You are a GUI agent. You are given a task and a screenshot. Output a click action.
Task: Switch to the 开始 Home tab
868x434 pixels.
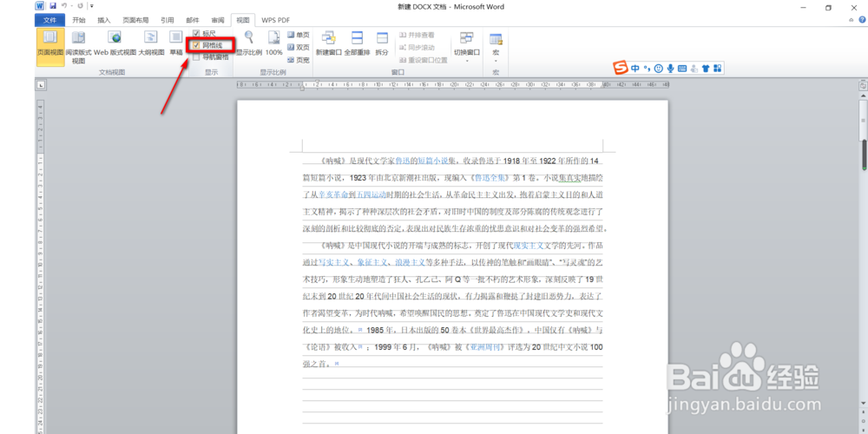pos(79,20)
